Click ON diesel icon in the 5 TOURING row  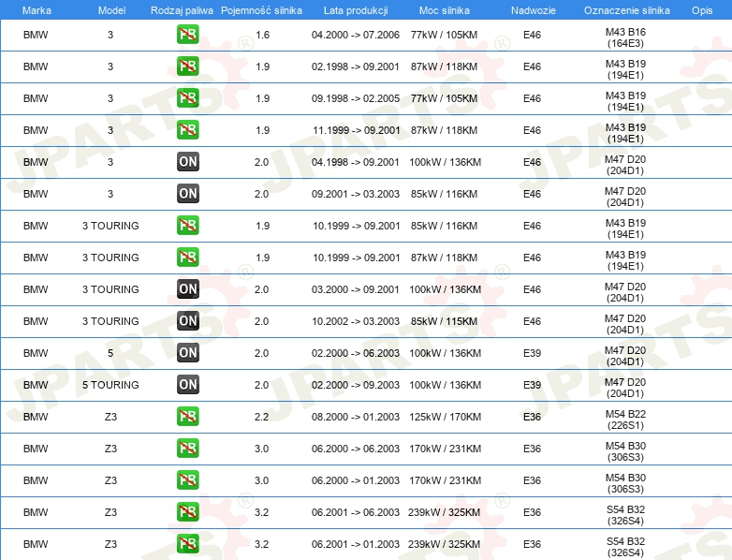point(187,384)
